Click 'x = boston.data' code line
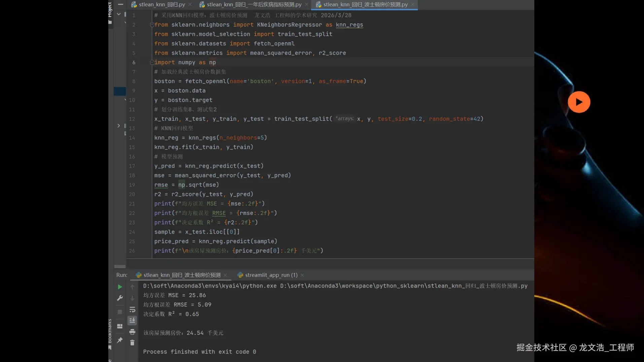Viewport: 644px width, 362px height. coord(180,91)
